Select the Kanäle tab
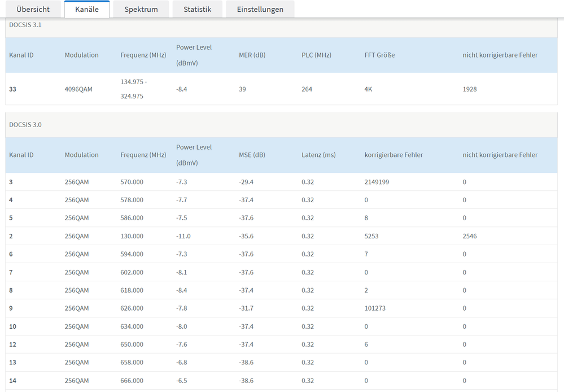The image size is (564, 392). (86, 9)
